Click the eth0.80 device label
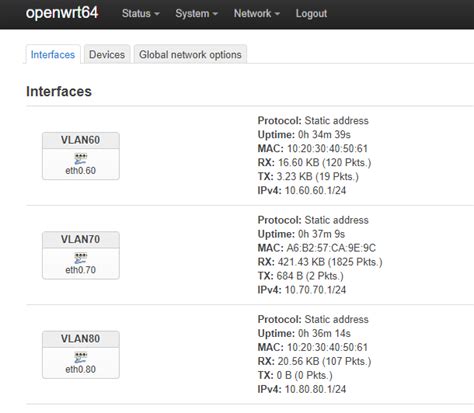Image resolution: width=474 pixels, height=413 pixels. point(81,369)
